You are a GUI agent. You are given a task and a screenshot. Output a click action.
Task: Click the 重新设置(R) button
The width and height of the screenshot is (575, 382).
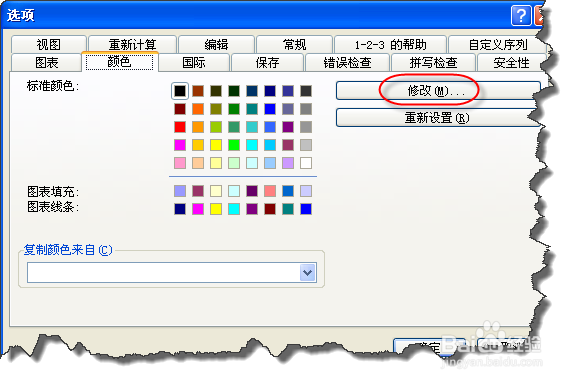click(x=437, y=118)
